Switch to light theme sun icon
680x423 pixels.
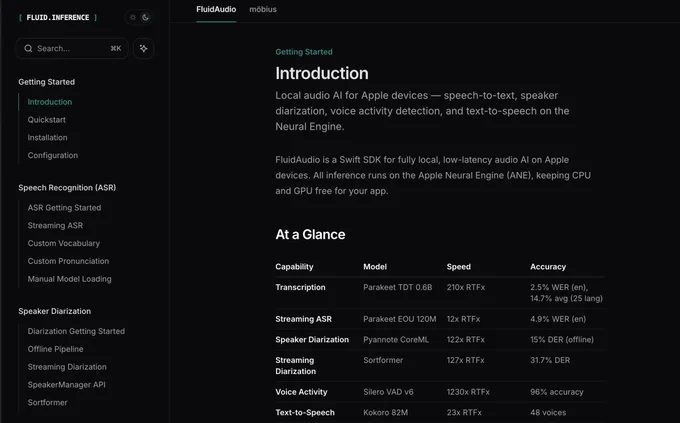133,17
